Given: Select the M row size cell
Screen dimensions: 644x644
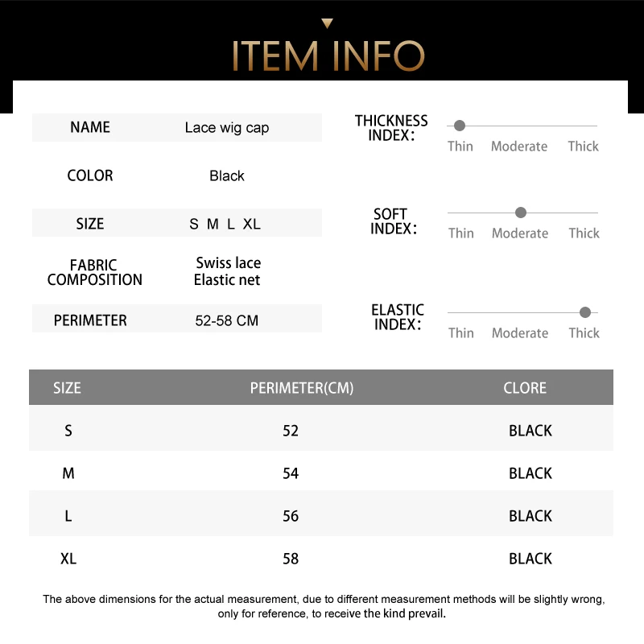Looking at the screenshot, I should point(68,473).
